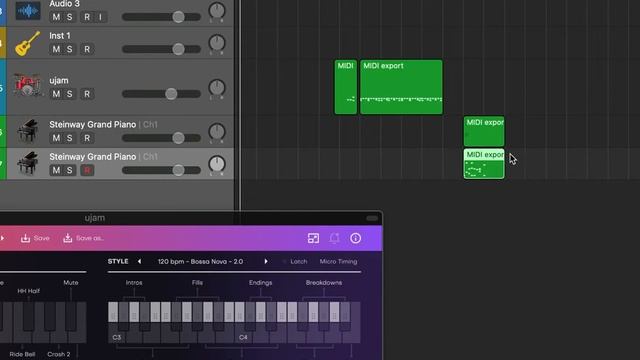The height and width of the screenshot is (360, 640).
Task: Click the Crash 2 label
Action: pyautogui.click(x=59, y=354)
